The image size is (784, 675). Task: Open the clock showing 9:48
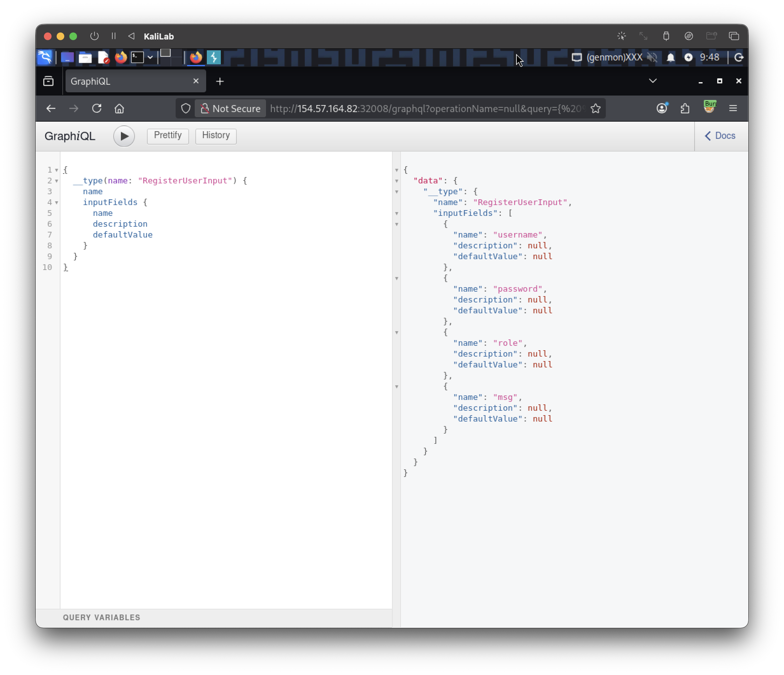pos(710,58)
